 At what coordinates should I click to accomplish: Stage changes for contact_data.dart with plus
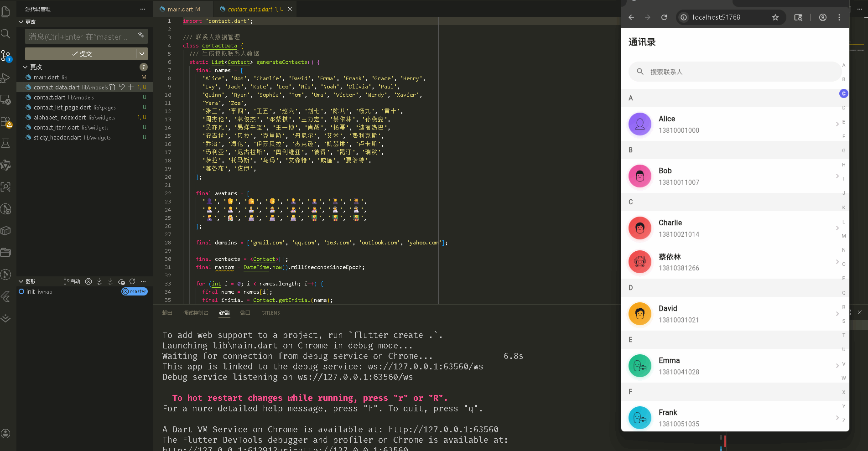pos(131,87)
